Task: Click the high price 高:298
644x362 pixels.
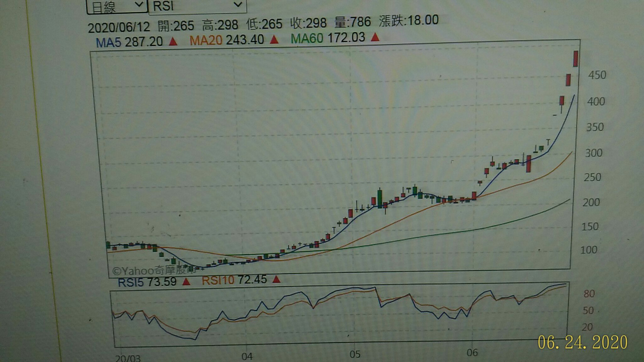Action: 220,25
